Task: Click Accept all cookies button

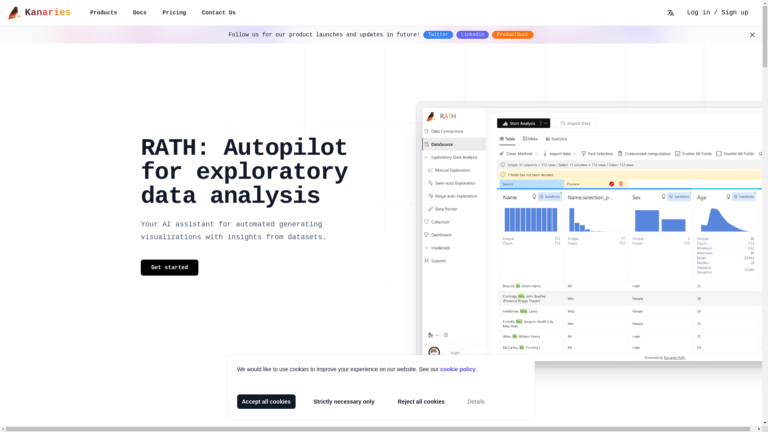Action: point(266,401)
